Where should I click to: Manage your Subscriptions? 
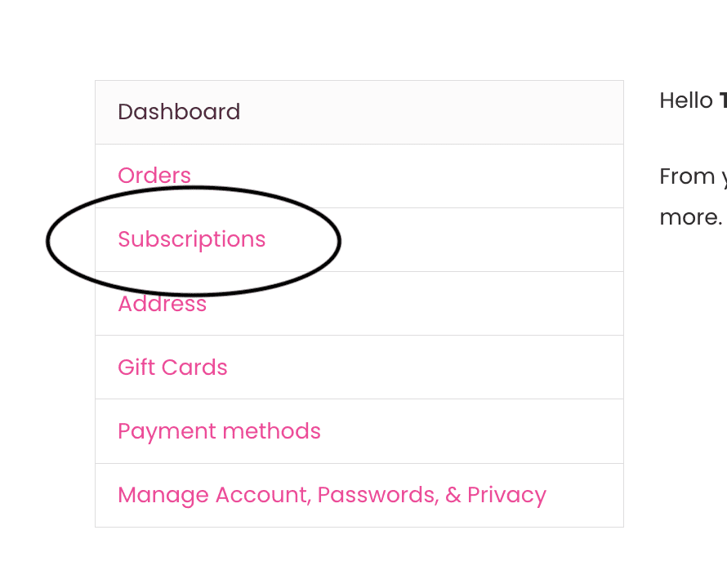click(x=192, y=239)
